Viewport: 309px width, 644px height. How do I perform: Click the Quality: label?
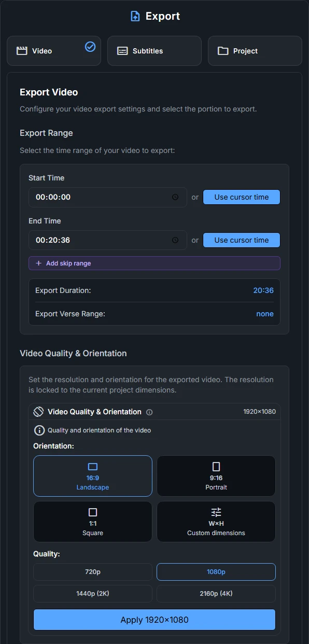[47, 554]
